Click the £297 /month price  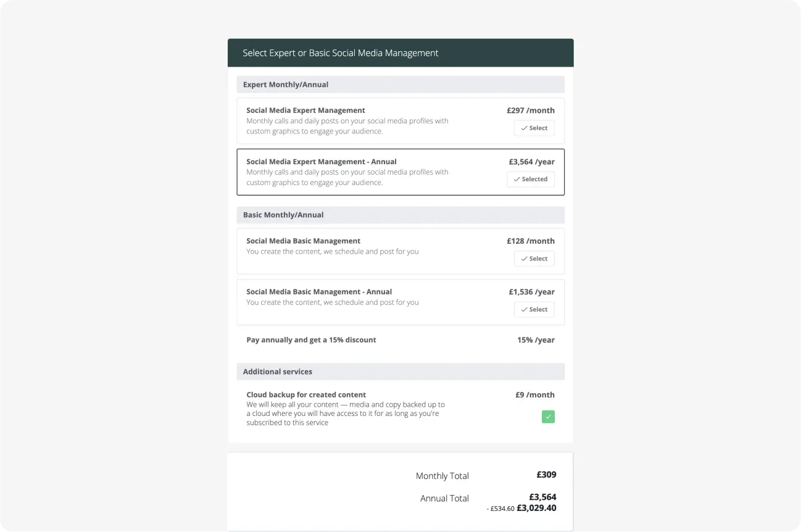[x=530, y=110]
